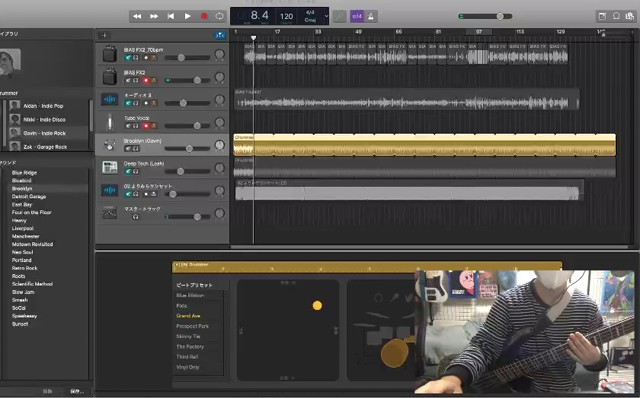The height and width of the screenshot is (398, 640).
Task: Solo the BIAS FX2_70bpm track
Action: pos(136,58)
